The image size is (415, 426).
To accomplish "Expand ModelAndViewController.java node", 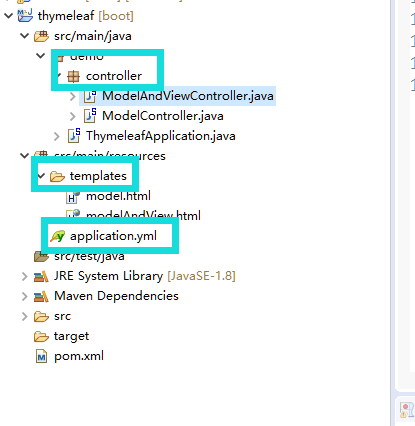I will click(73, 96).
